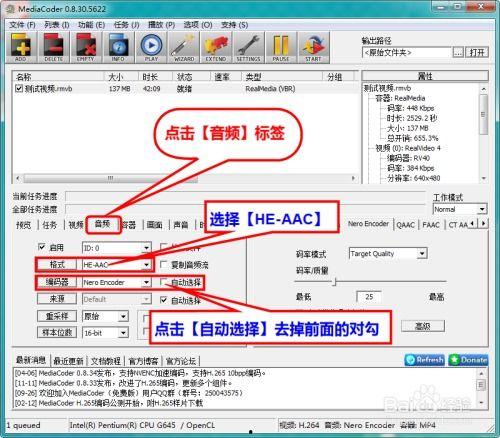Click the 大小 column header
The image size is (500, 438).
pyautogui.click(x=121, y=77)
